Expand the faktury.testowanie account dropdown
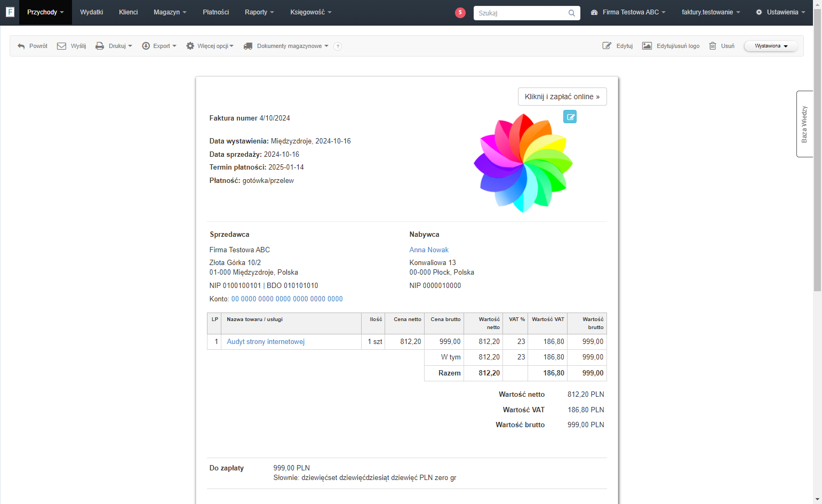This screenshot has height=504, width=822. click(x=711, y=12)
